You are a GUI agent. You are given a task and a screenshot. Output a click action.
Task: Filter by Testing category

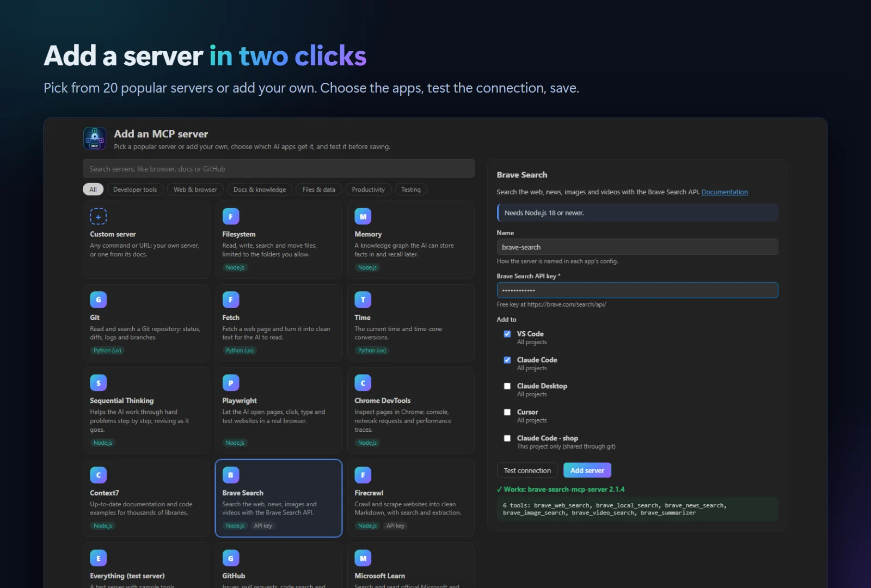point(411,189)
